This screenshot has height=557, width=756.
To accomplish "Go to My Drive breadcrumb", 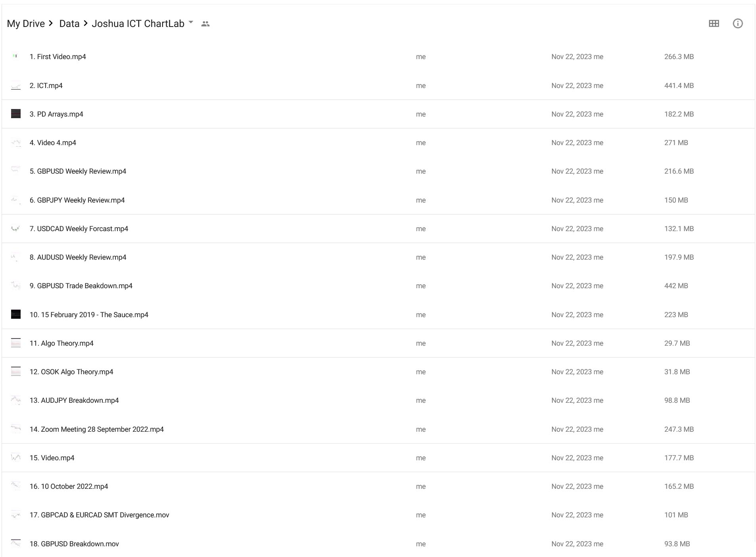I will tap(26, 24).
